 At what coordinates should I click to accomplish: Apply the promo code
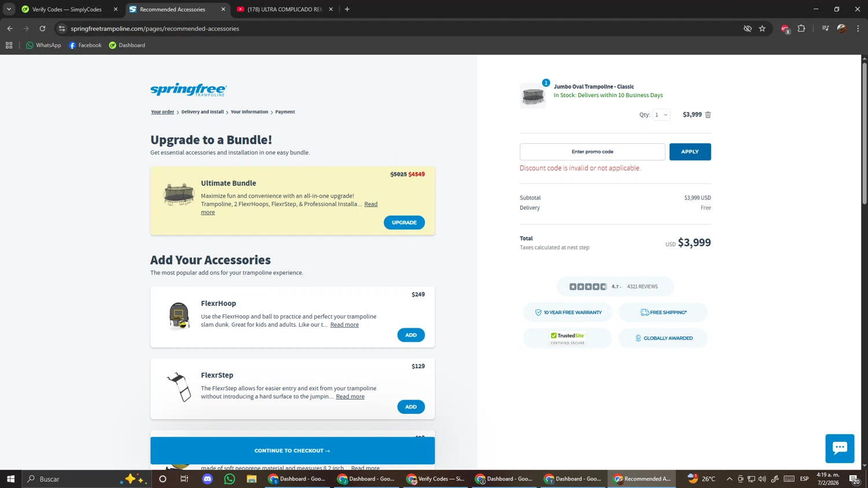(690, 151)
